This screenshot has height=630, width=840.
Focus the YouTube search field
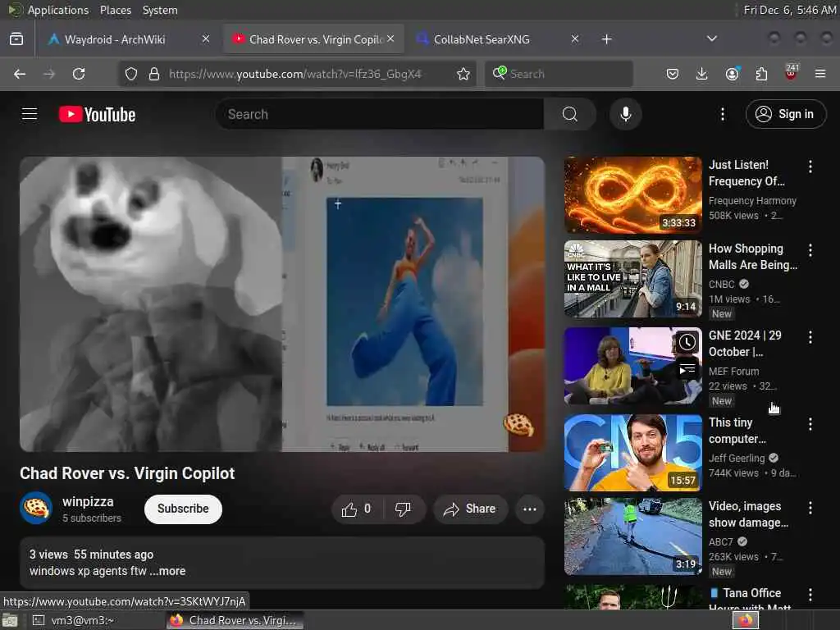(x=381, y=114)
